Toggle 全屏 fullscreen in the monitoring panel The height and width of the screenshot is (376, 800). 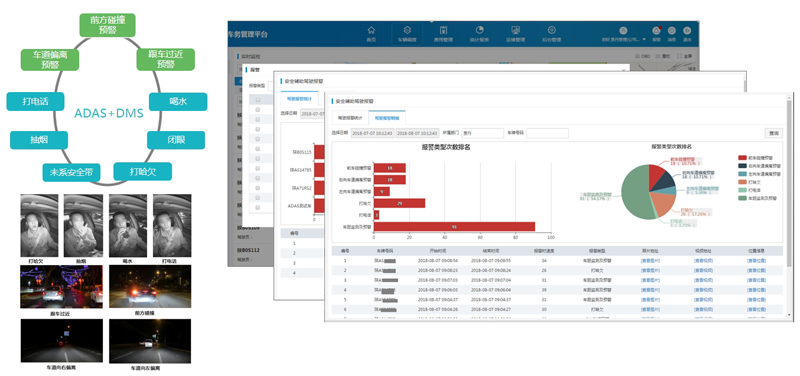[x=685, y=56]
